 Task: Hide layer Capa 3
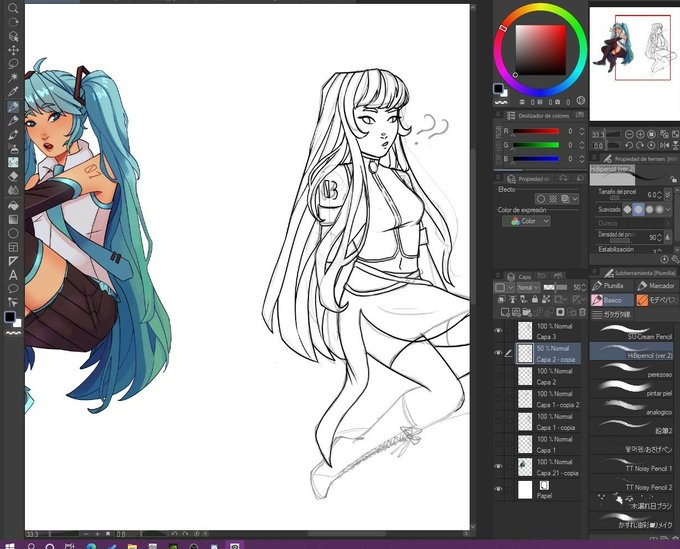tap(498, 331)
